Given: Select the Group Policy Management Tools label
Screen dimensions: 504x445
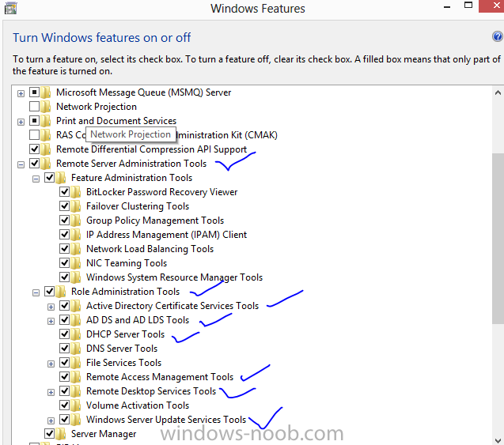Looking at the screenshot, I should click(155, 221).
